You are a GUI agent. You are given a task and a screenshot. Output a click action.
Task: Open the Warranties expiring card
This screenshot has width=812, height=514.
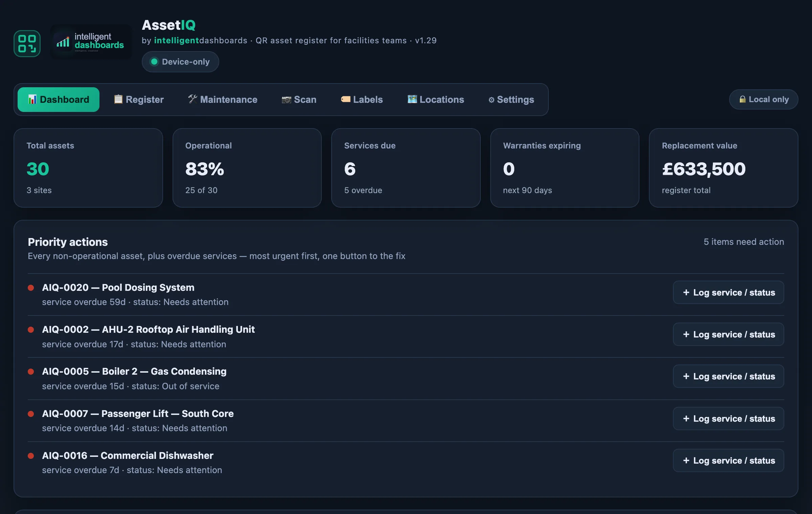pos(565,168)
